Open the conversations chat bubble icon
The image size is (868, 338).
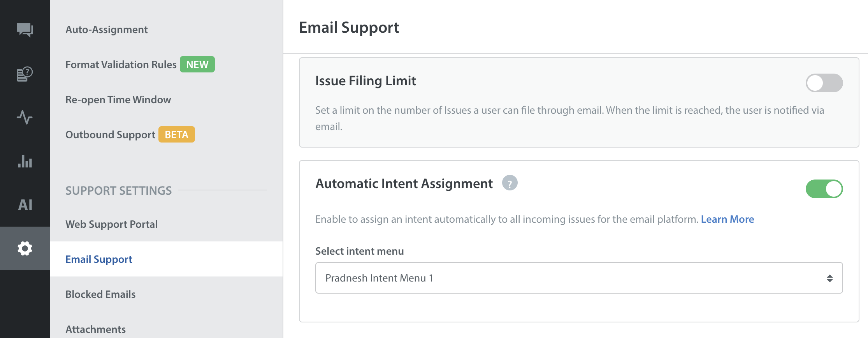[25, 30]
